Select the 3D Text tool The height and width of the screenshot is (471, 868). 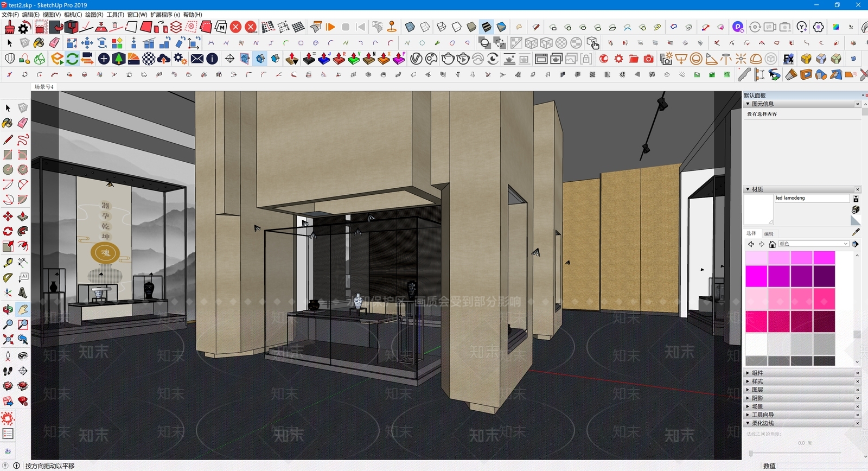tap(23, 293)
